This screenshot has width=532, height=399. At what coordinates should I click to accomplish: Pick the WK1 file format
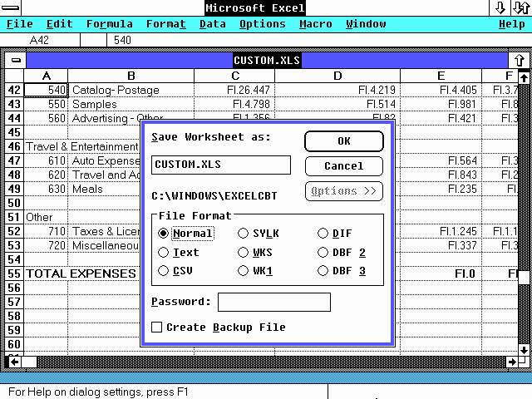point(255,271)
